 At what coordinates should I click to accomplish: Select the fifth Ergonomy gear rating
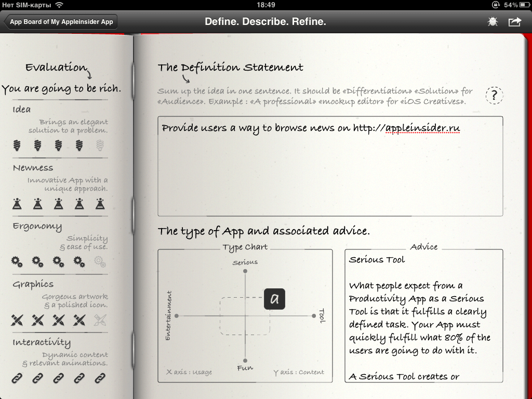click(100, 262)
